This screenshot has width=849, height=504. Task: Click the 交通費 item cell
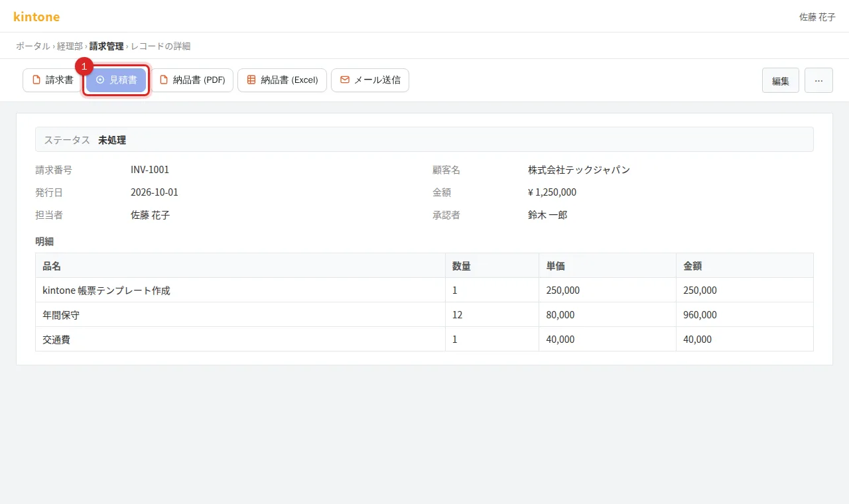240,339
